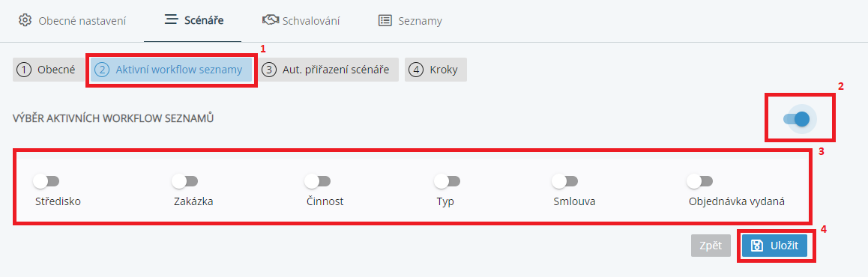The width and height of the screenshot is (868, 277).
Task: Turn on the Zakázka switch
Action: click(x=185, y=180)
